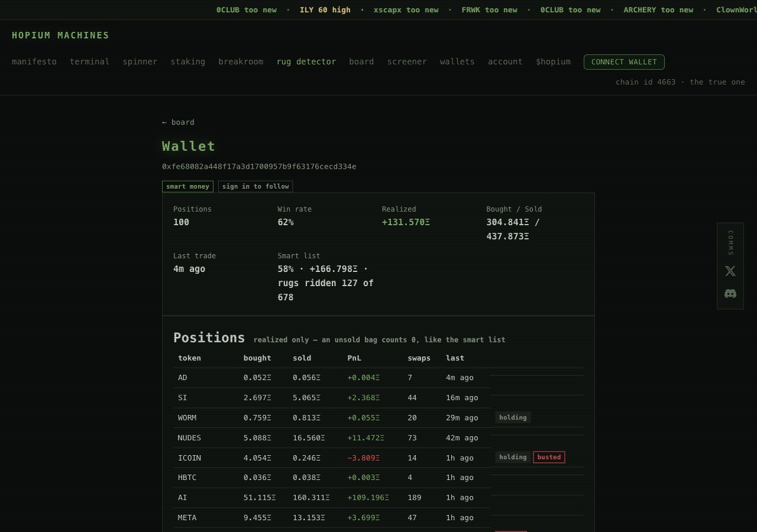Screen dimensions: 757x532
Task: Click the Positions count 100
Action: pyautogui.click(x=181, y=222)
